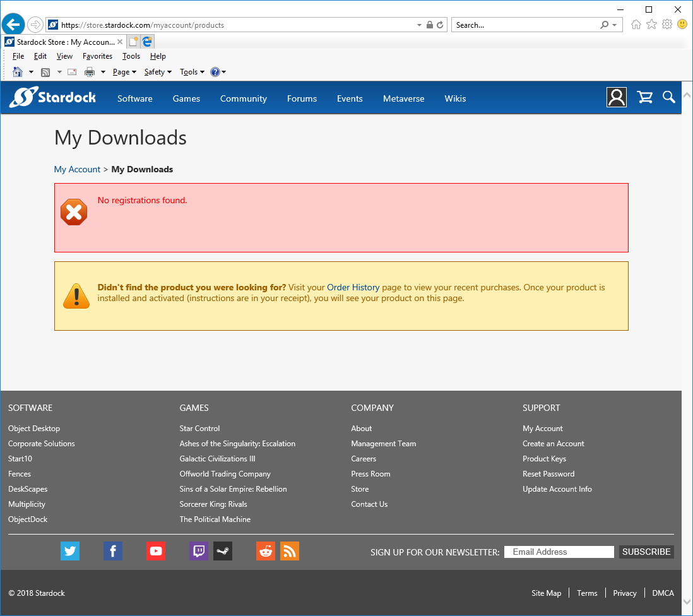Click the YouTube icon in footer
693x616 pixels.
tap(155, 551)
